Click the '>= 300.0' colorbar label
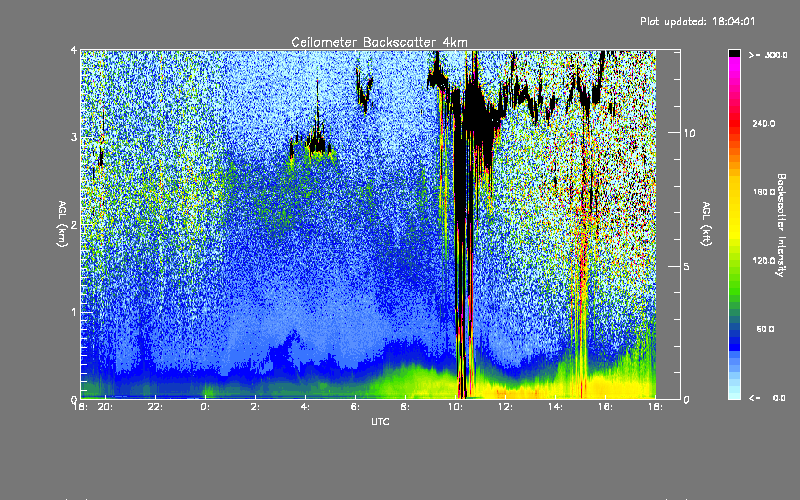Screen dimensions: 800x500 pos(768,55)
